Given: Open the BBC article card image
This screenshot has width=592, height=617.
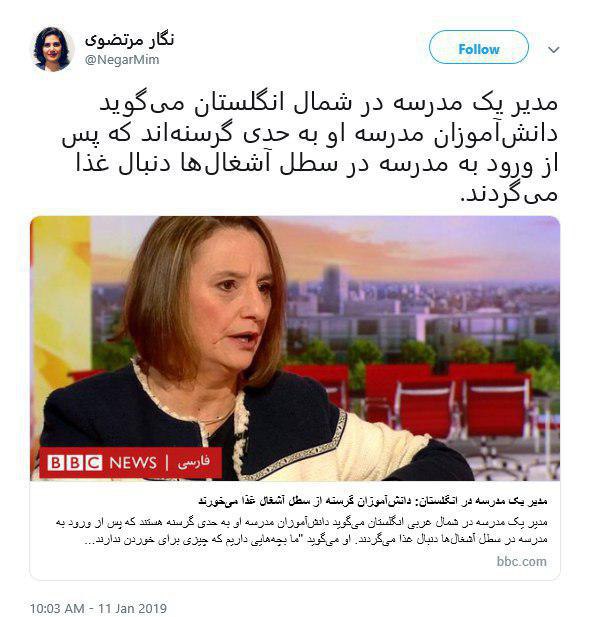Looking at the screenshot, I should [x=295, y=348].
